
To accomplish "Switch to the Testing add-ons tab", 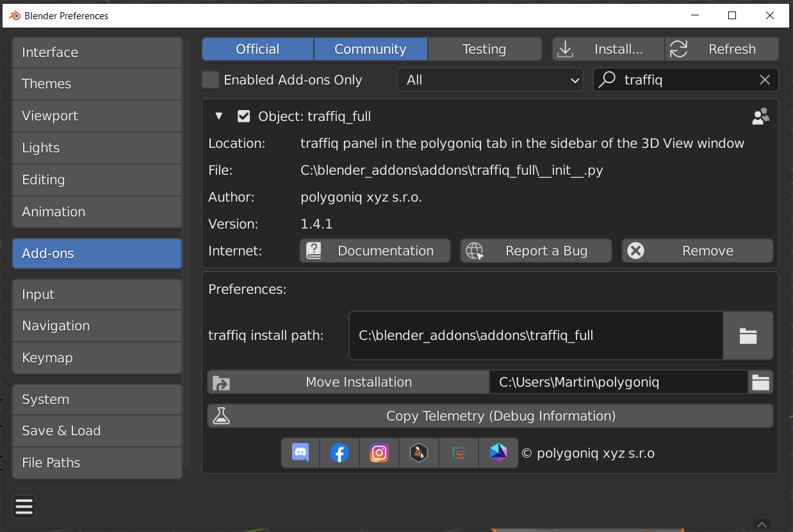I will (x=485, y=49).
